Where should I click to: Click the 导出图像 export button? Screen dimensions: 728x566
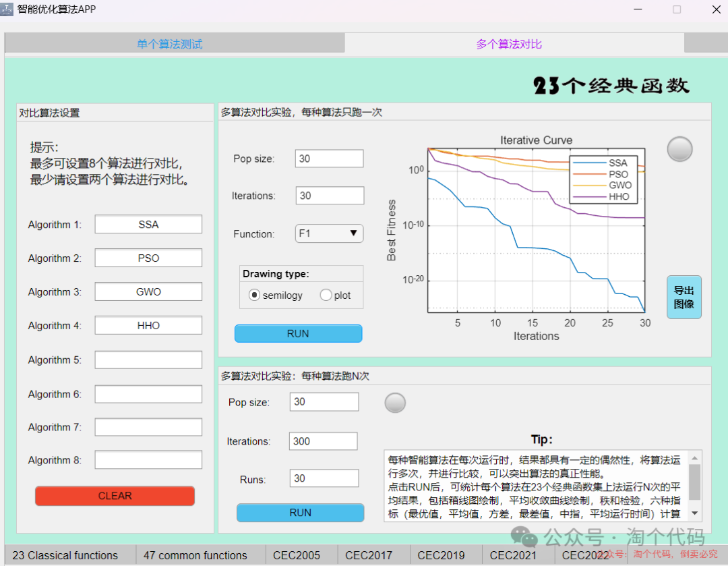click(x=684, y=297)
